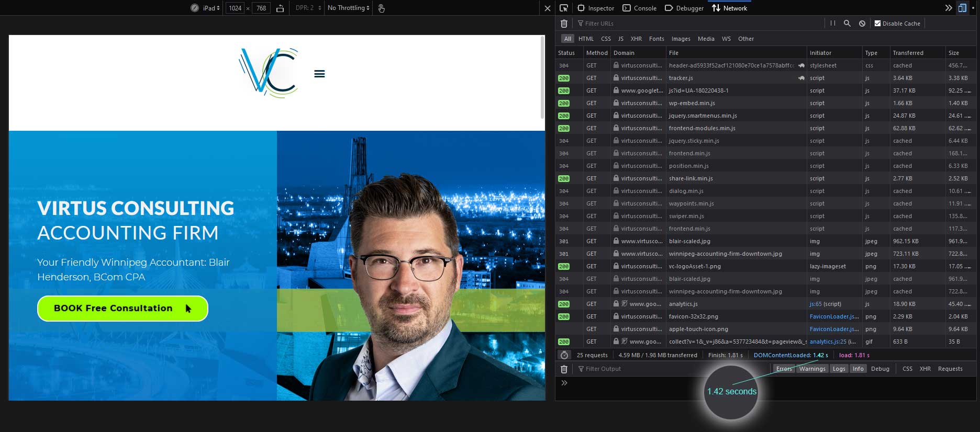Filter requests by Images

tap(681, 39)
